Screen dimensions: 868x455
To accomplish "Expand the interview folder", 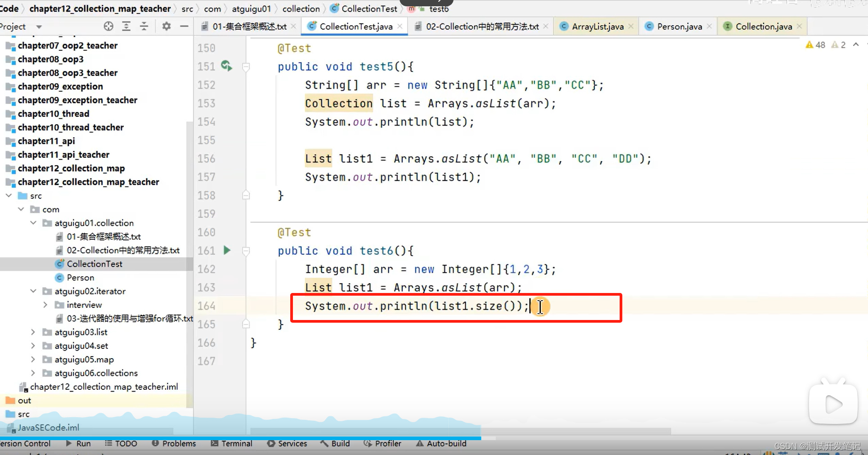I will pos(45,305).
